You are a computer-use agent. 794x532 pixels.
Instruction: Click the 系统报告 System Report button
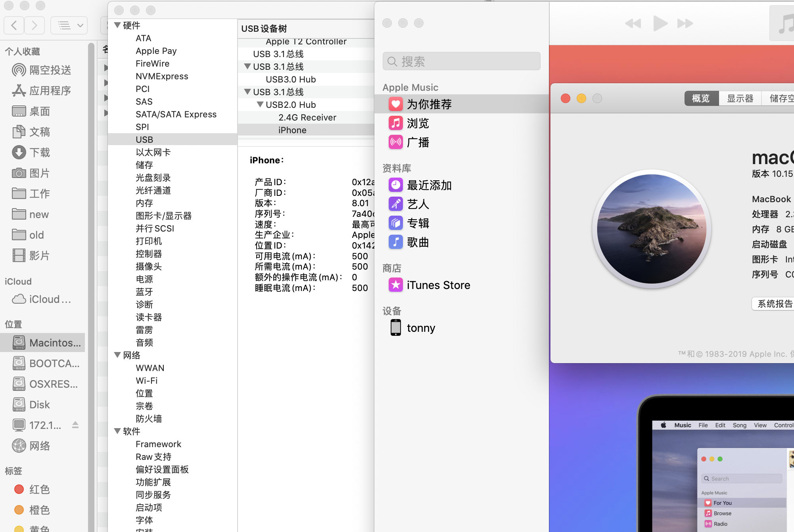[x=774, y=304]
